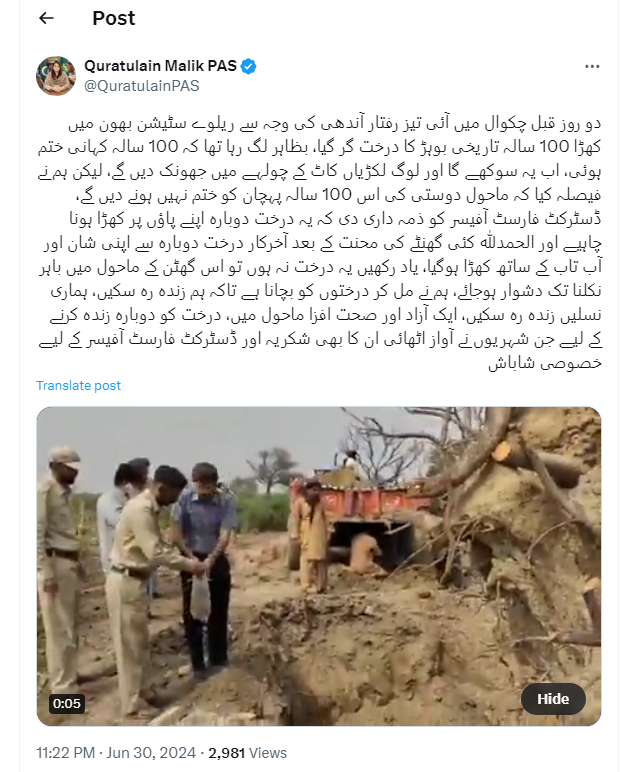Click the Post header title
Screen dimensions: 621x772
coord(114,18)
